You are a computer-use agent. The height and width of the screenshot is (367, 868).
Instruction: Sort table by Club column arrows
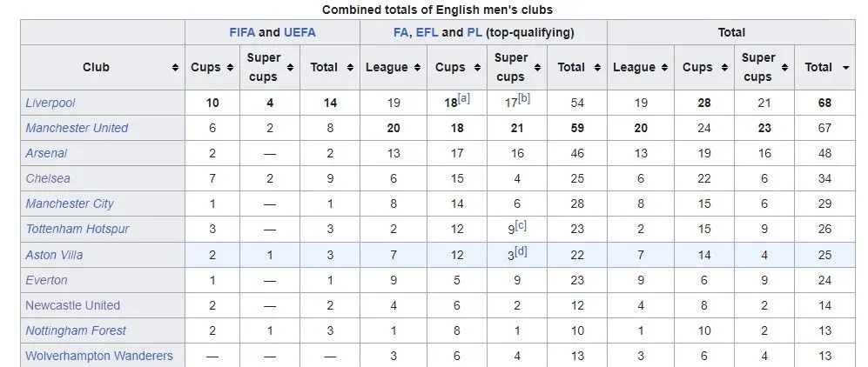[x=176, y=68]
